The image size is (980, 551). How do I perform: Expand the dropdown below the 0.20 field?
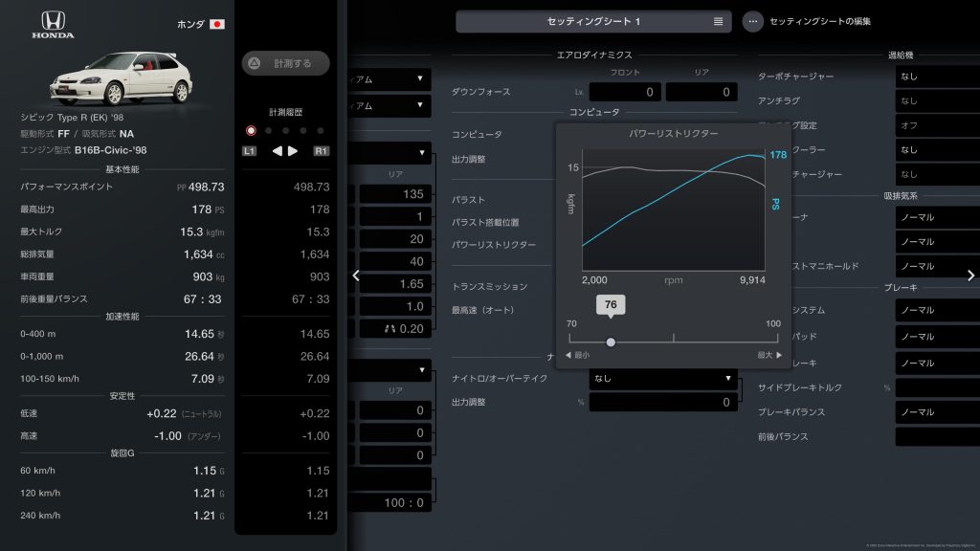point(390,370)
